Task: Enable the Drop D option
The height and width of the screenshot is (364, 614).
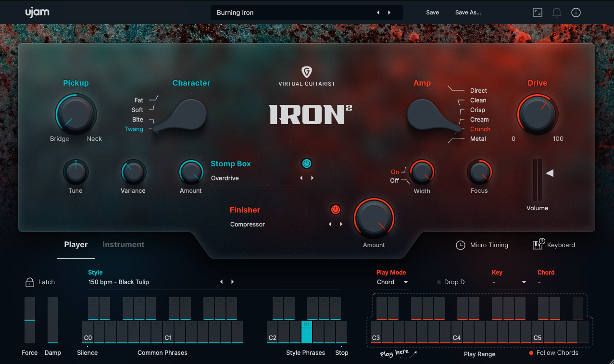Action: click(439, 282)
